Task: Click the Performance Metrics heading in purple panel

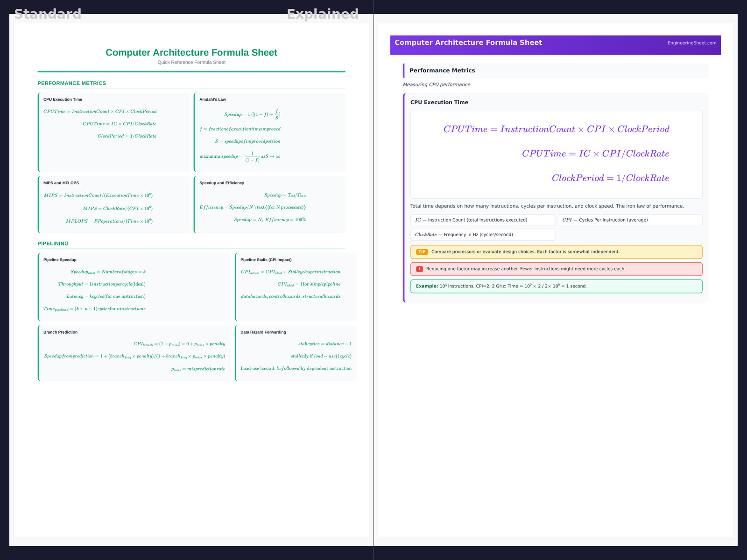Action: pyautogui.click(x=442, y=70)
